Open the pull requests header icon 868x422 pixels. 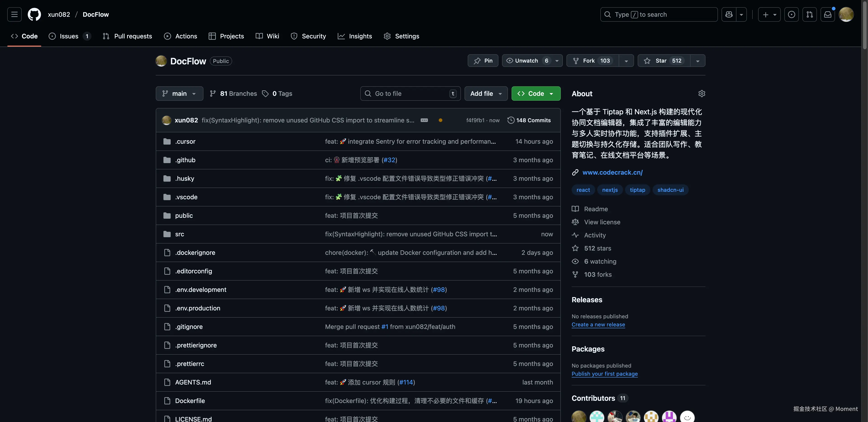[809, 14]
